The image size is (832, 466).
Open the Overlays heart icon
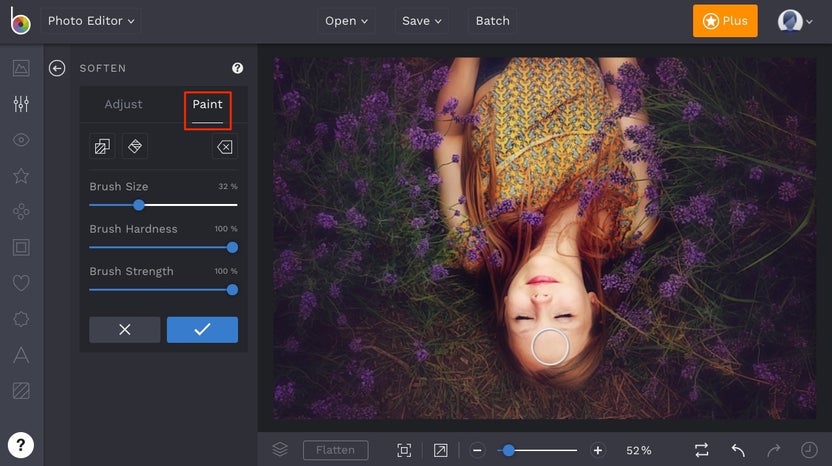click(21, 283)
